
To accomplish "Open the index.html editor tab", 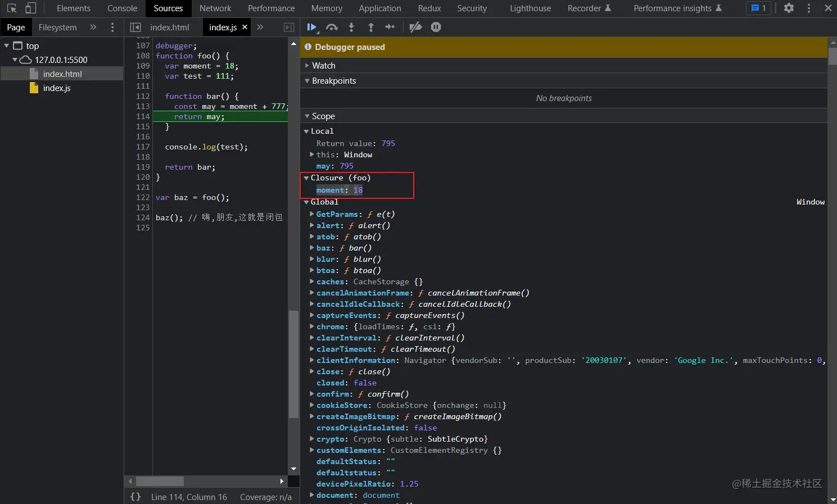I will tap(169, 27).
